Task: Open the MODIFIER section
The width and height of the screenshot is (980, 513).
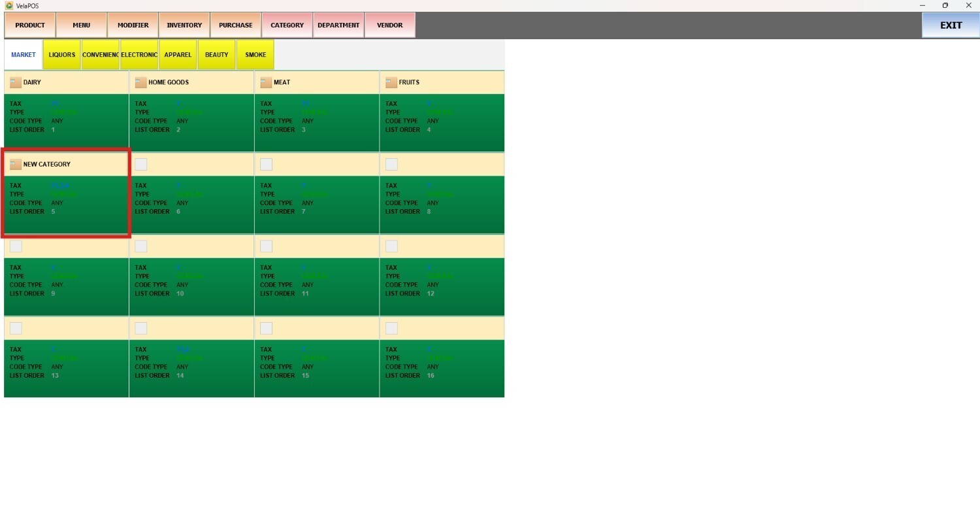Action: click(x=133, y=25)
